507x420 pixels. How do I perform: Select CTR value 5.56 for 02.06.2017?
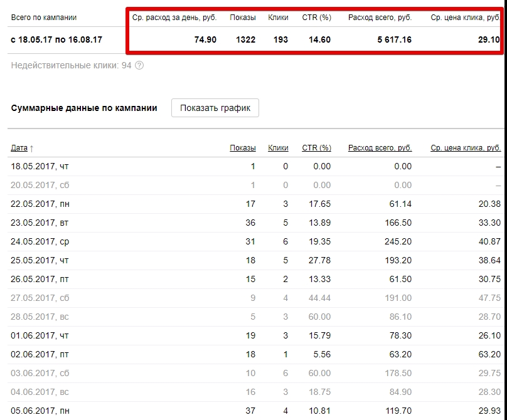(x=322, y=354)
